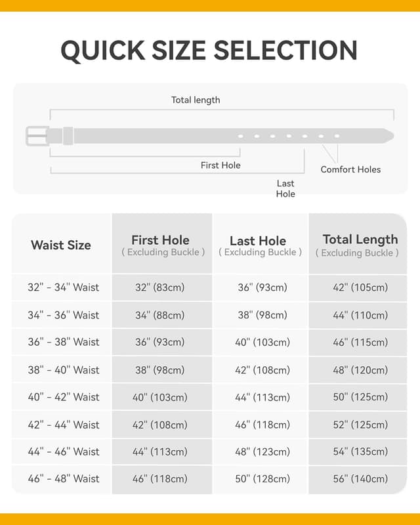This screenshot has width=420, height=525.
Task: Click the "Last Hole" label in belt diagram
Action: [285, 188]
